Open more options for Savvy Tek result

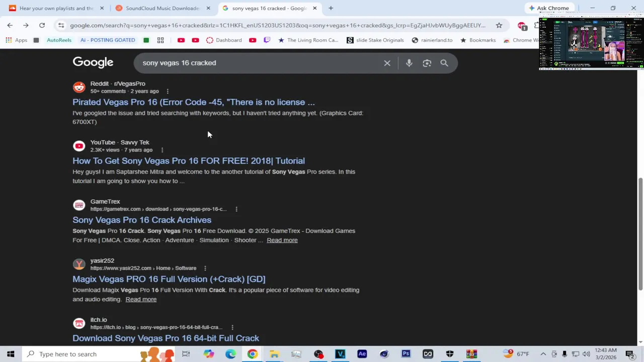coord(162,150)
